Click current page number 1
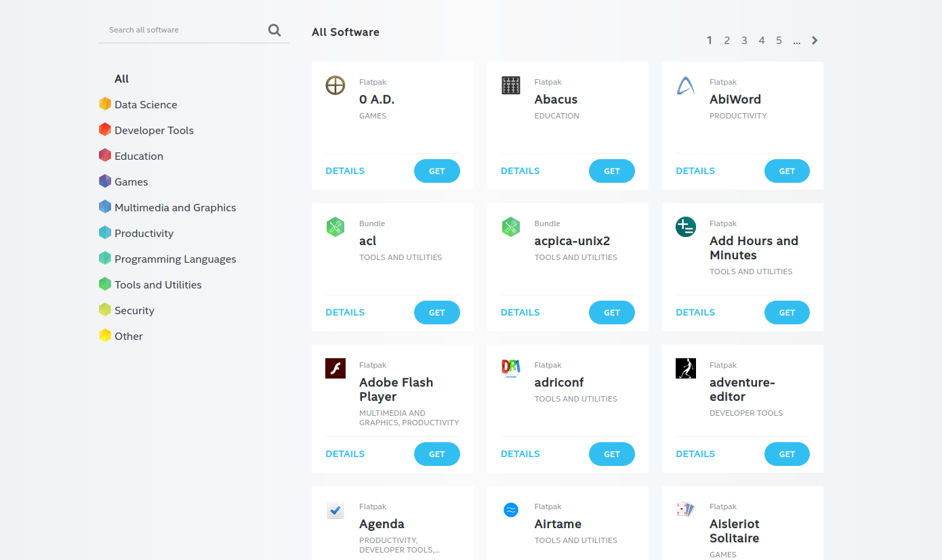 coord(710,41)
